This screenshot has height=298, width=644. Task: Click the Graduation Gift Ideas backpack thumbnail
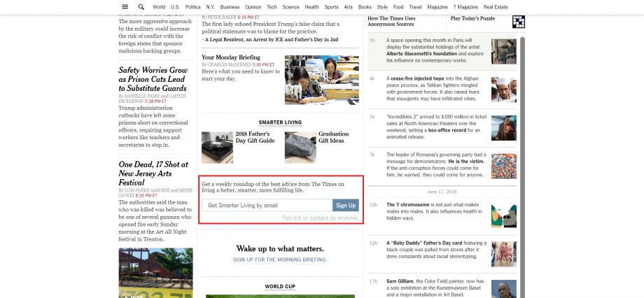(x=300, y=148)
